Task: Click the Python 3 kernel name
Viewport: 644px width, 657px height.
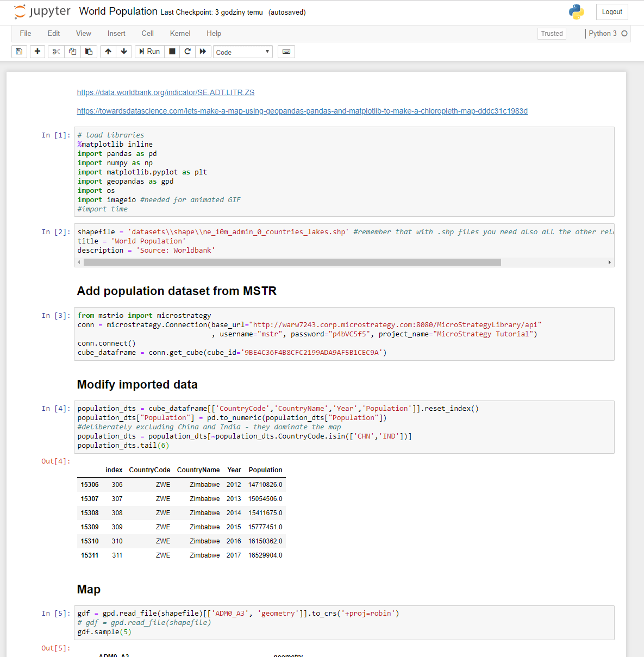Action: [x=603, y=34]
